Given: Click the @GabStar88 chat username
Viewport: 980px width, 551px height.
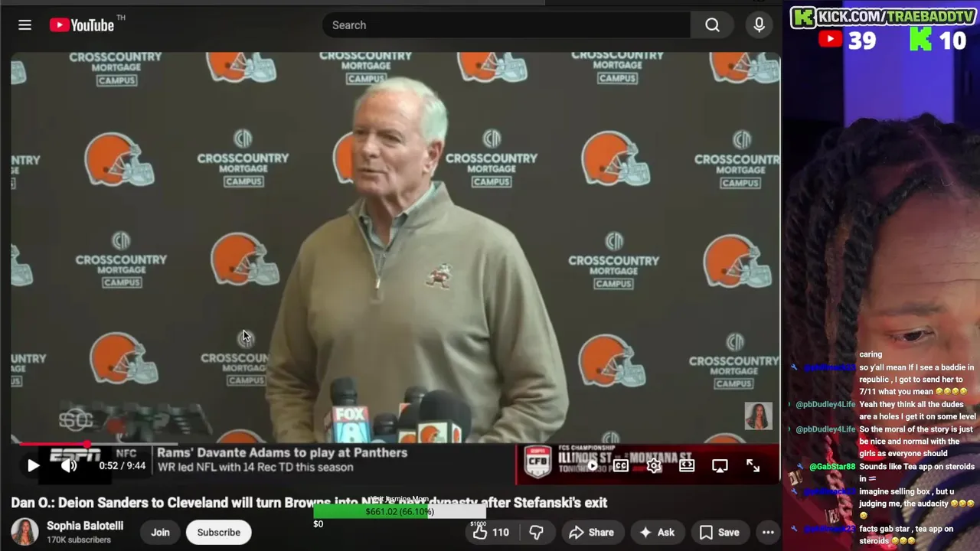Looking at the screenshot, I should pos(832,467).
